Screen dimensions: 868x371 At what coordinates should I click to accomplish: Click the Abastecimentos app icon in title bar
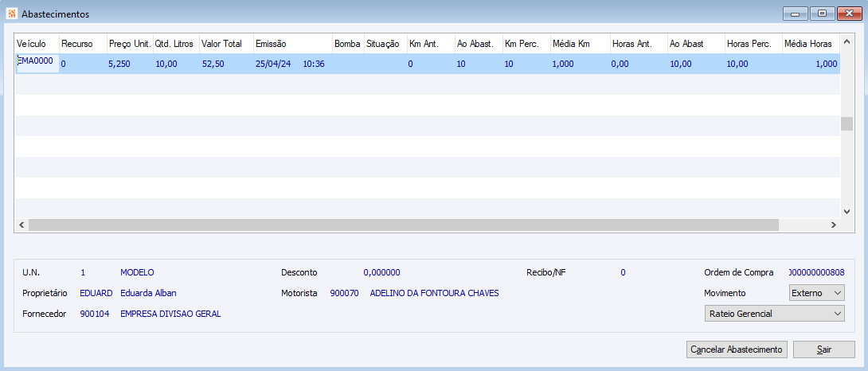click(x=11, y=14)
